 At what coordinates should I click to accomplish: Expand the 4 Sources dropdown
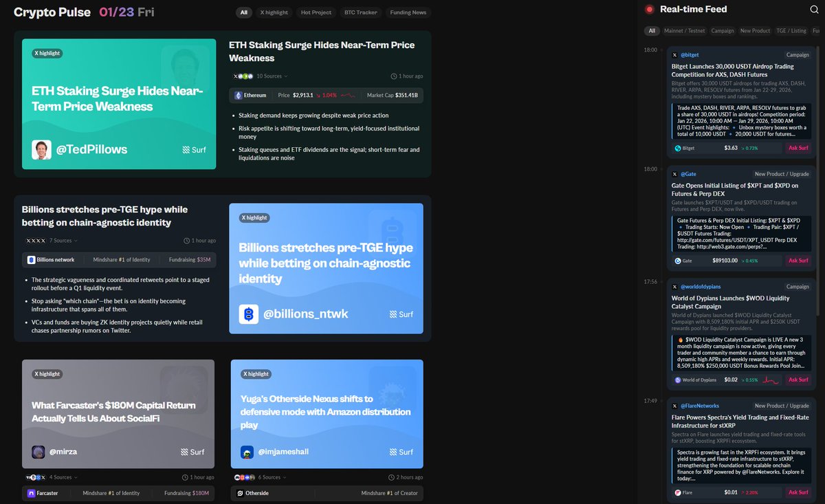(x=63, y=477)
